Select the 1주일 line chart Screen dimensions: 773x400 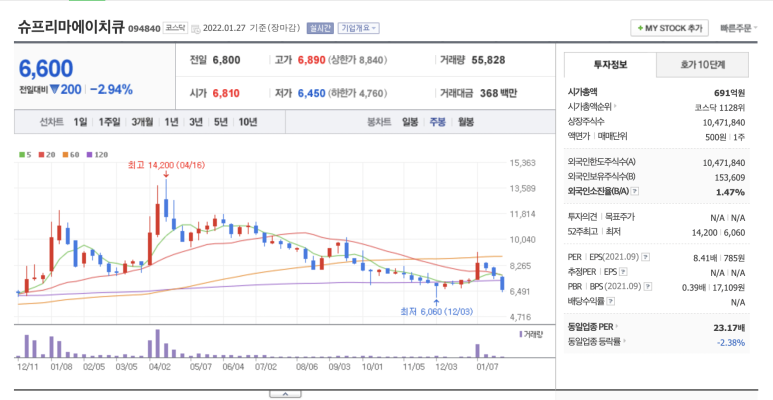pos(109,122)
